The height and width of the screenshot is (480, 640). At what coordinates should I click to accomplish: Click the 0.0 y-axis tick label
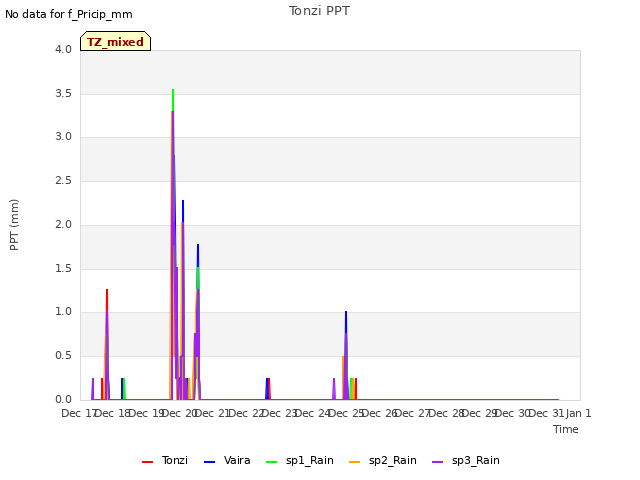(x=63, y=399)
